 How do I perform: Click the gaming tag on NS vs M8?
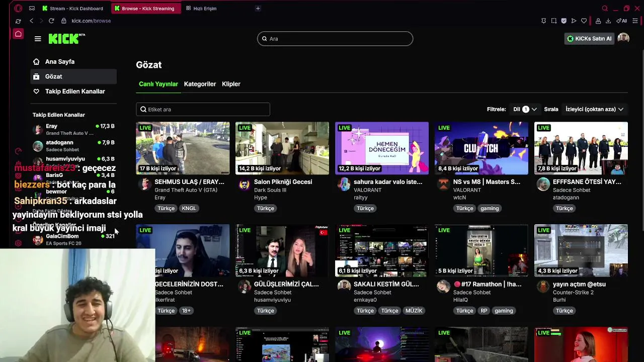pyautogui.click(x=490, y=208)
